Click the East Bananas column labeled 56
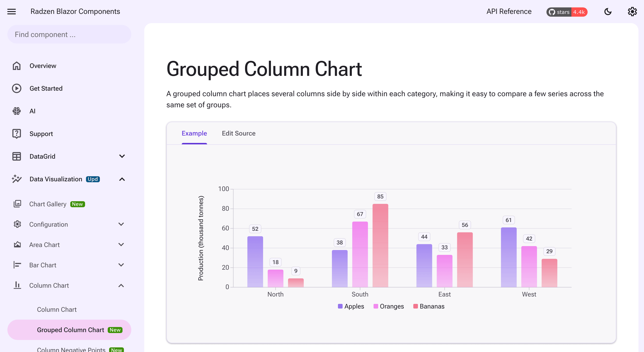Image resolution: width=644 pixels, height=352 pixels. tap(465, 260)
